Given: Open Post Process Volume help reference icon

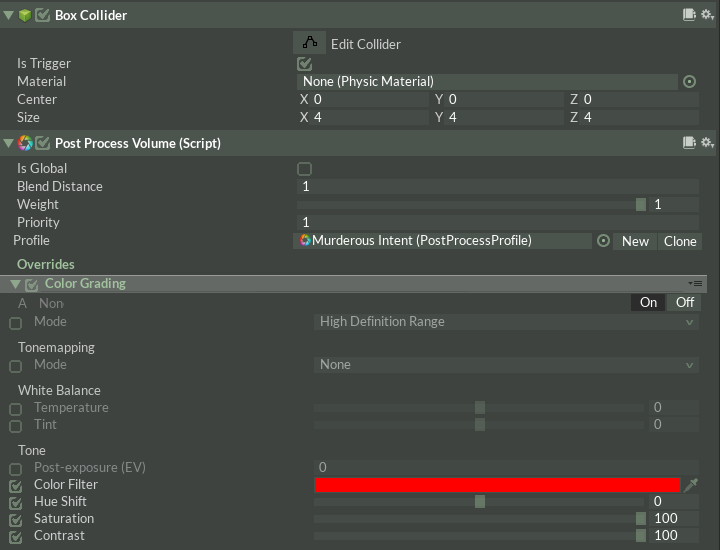Looking at the screenshot, I should [689, 143].
